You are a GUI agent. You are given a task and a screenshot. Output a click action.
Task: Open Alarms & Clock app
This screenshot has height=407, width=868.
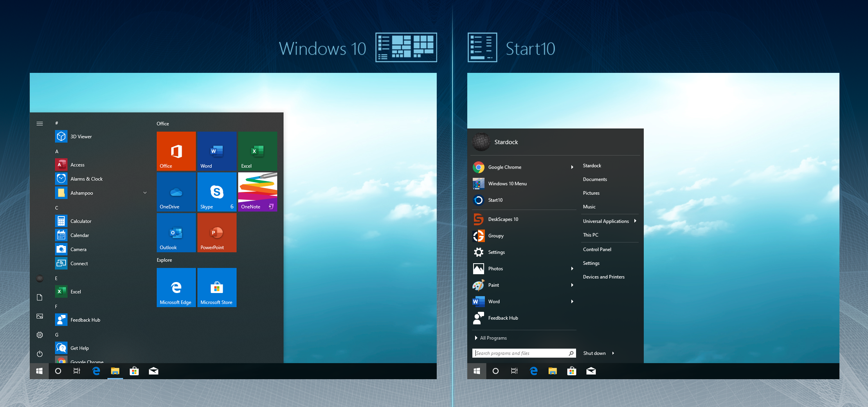(x=101, y=179)
